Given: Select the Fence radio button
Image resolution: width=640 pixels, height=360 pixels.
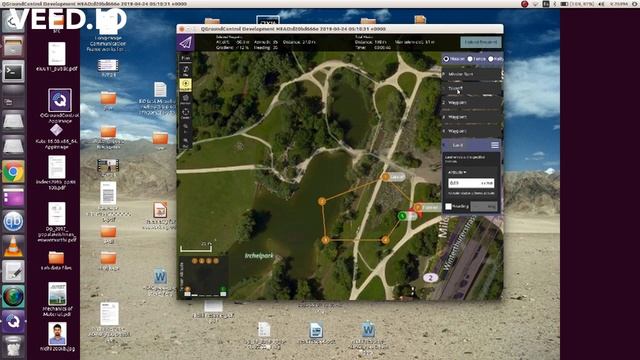Looking at the screenshot, I should (x=470, y=59).
